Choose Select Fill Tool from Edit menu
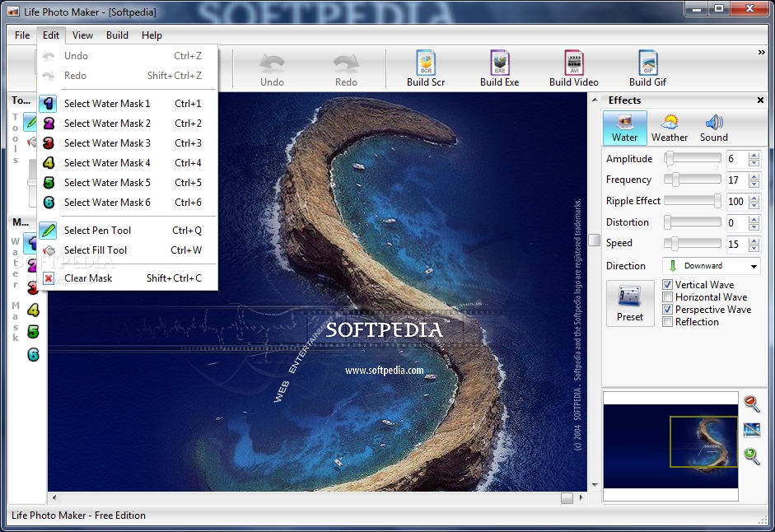Screen dimensions: 775x532 [128, 250]
